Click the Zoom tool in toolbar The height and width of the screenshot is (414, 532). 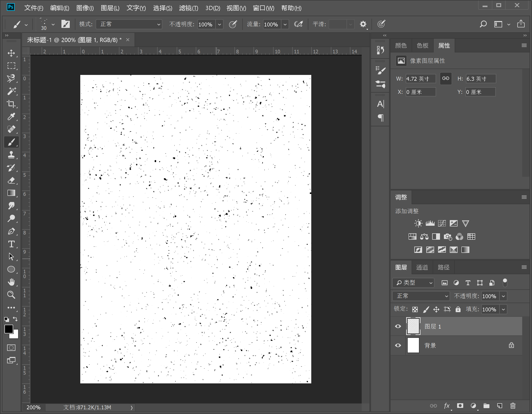coord(11,295)
